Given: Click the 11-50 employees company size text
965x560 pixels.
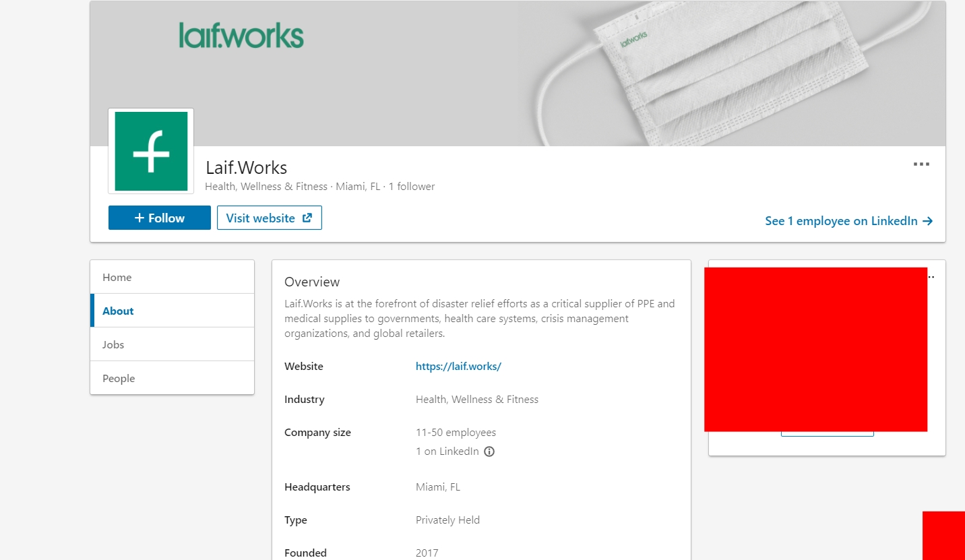Looking at the screenshot, I should tap(456, 433).
